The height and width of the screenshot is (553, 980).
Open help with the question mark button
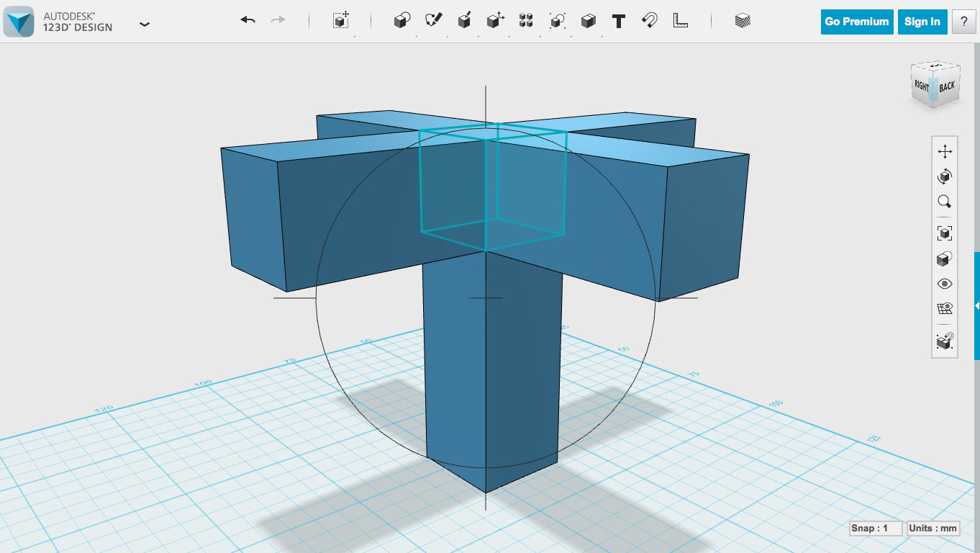963,22
